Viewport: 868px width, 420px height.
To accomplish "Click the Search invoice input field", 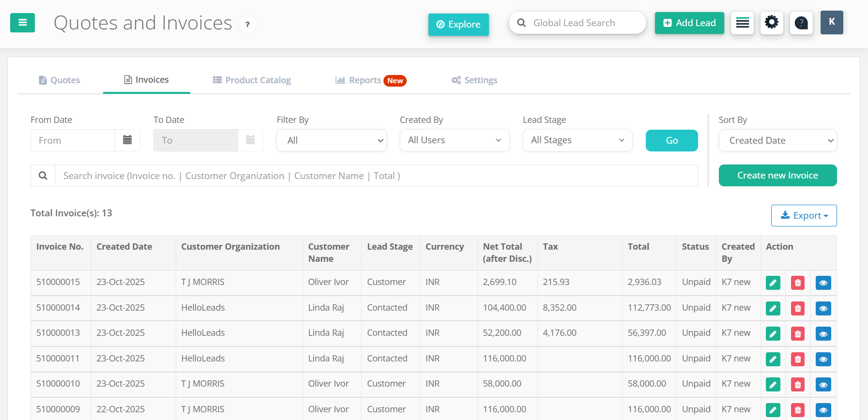I will pyautogui.click(x=376, y=176).
